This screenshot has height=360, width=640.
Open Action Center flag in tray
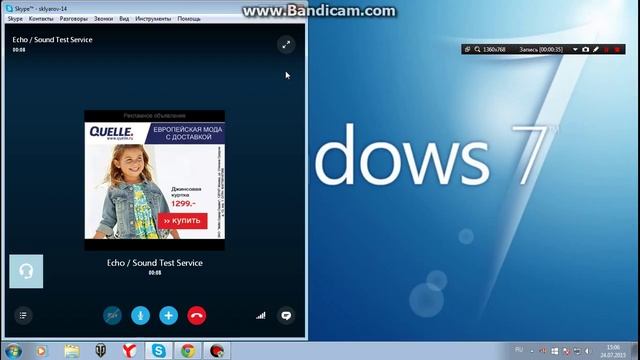pyautogui.click(x=566, y=351)
